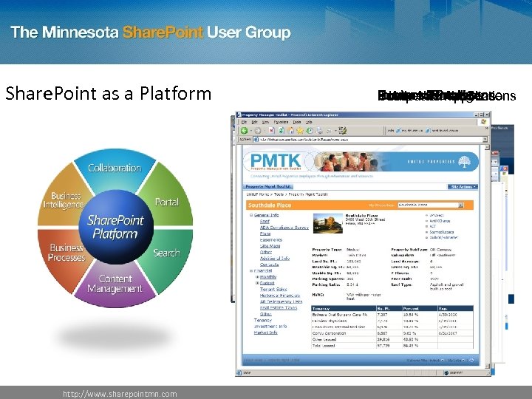This screenshot has width=532, height=399.
Task: Collapse the General Info tree node
Action: pyautogui.click(x=251, y=215)
